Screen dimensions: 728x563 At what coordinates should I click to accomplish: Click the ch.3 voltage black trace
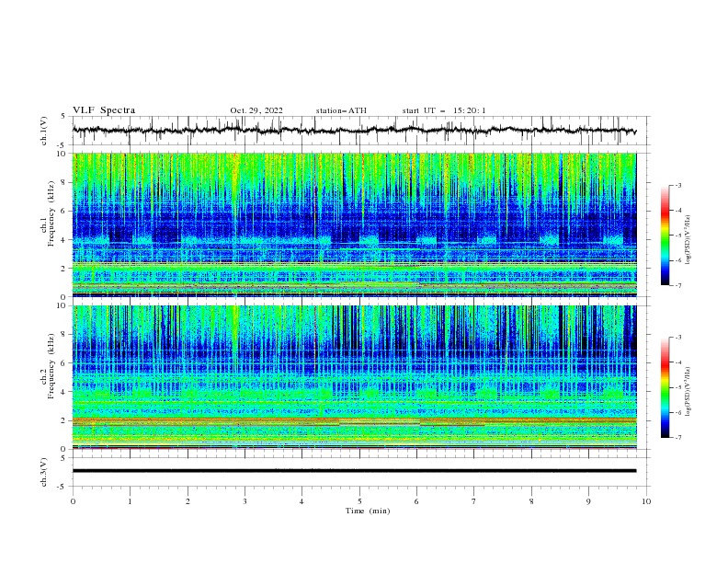[354, 471]
